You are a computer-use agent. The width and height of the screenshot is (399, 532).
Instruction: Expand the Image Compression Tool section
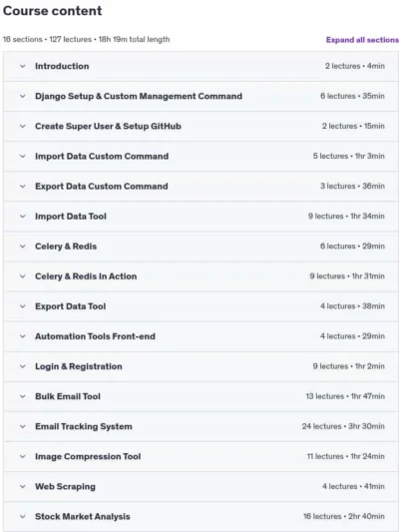pyautogui.click(x=201, y=457)
